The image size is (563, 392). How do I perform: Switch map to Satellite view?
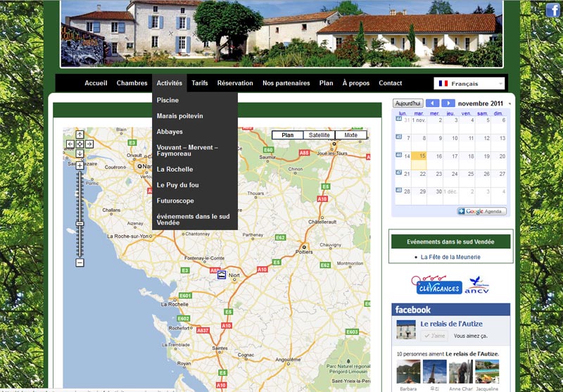320,135
